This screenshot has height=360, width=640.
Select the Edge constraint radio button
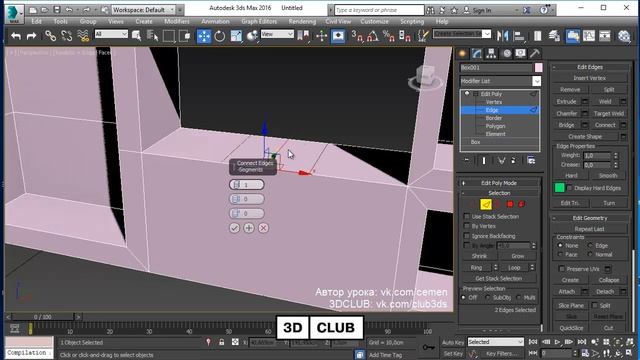pyautogui.click(x=590, y=245)
